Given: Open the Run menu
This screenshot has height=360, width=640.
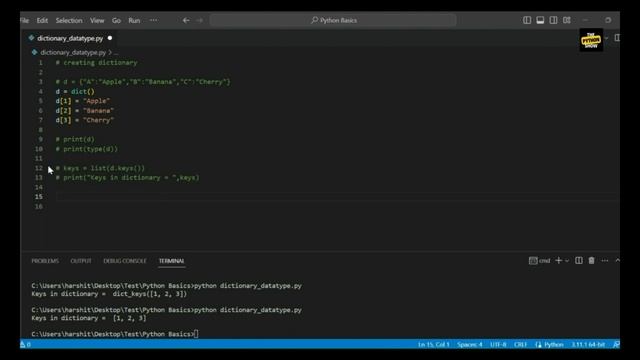Looking at the screenshot, I should tap(134, 20).
